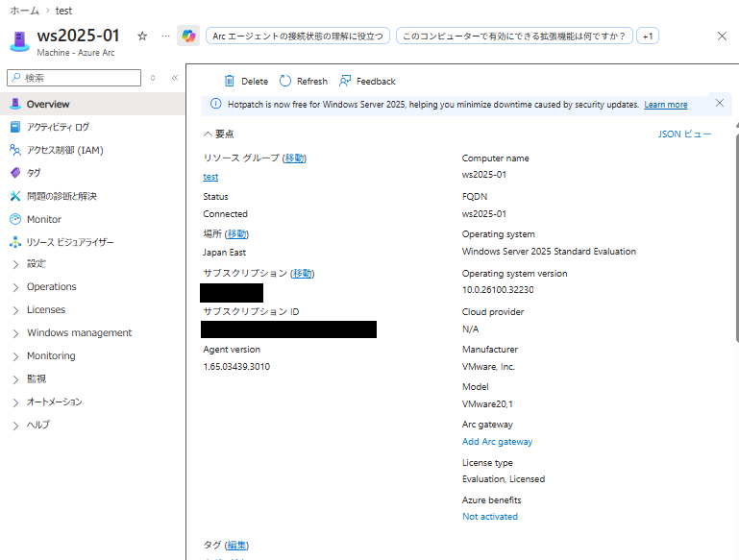Click the test breadcrumb link
The height and width of the screenshot is (560, 739).
(x=63, y=11)
